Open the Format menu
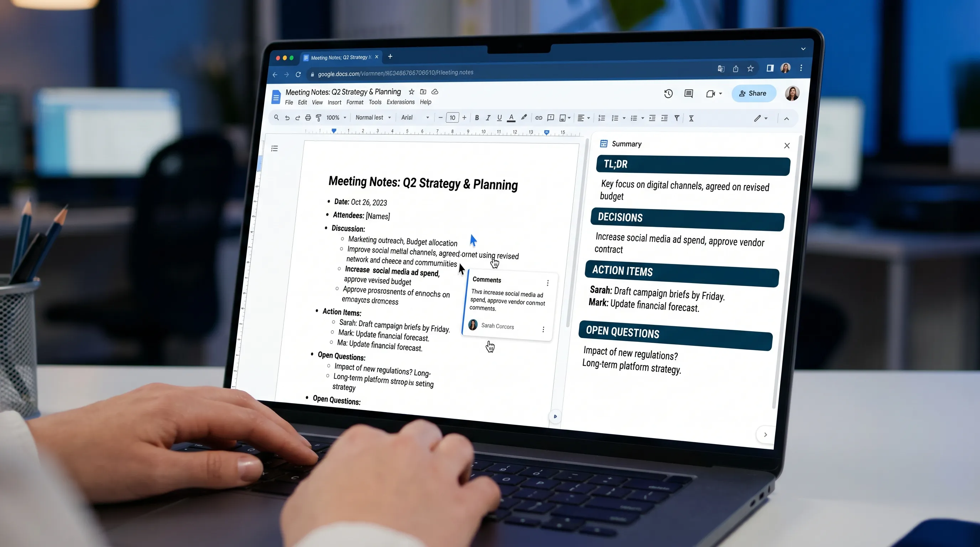Screen dimensions: 980x547 (x=355, y=102)
